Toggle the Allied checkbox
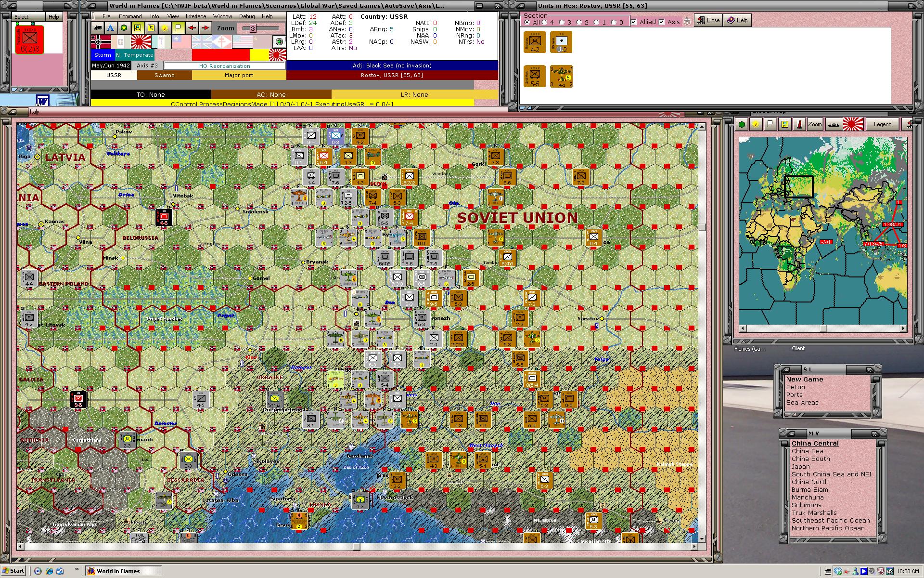 pos(634,22)
